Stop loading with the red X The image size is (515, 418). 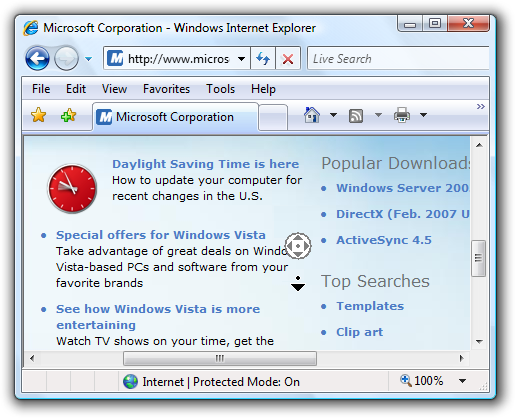[288, 59]
